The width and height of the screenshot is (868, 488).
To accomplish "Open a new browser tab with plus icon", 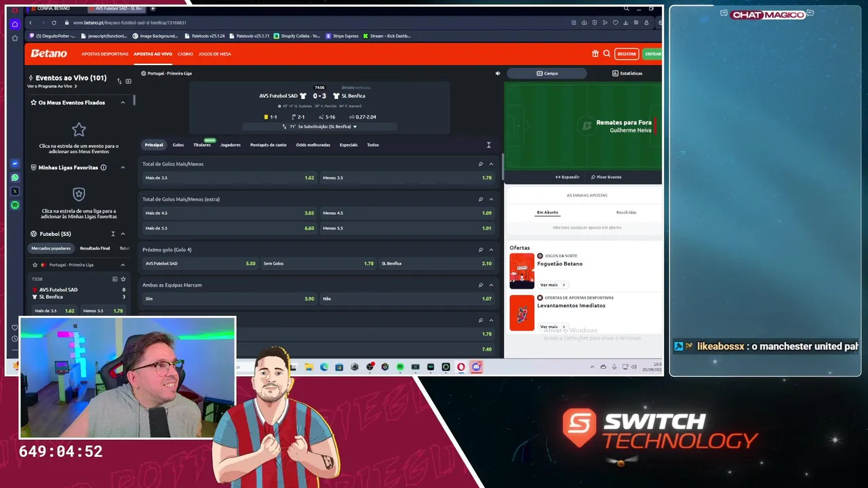I will click(x=153, y=9).
